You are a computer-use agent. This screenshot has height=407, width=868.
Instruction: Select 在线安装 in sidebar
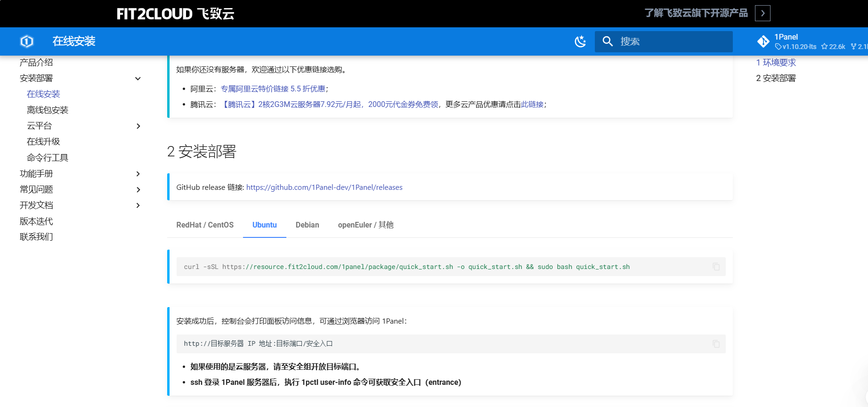click(x=43, y=94)
